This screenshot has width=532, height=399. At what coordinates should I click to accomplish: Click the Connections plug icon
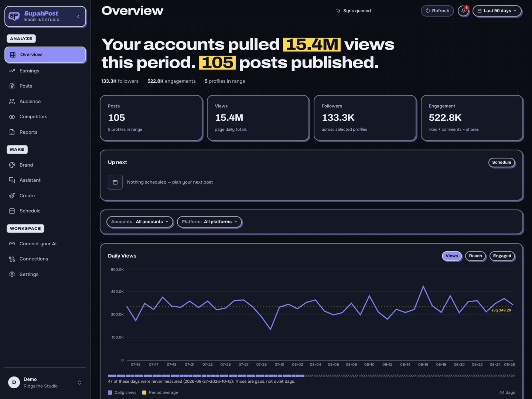[x=12, y=259]
